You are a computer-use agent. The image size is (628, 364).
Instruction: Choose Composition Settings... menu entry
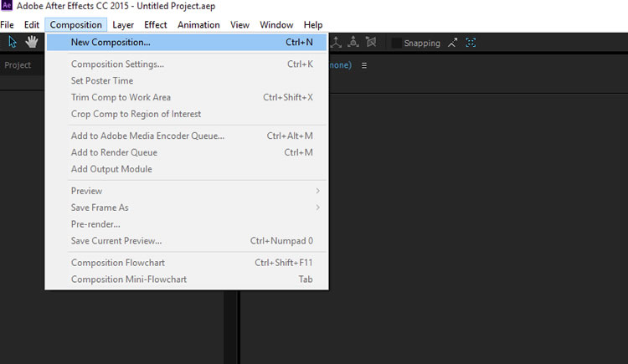(x=187, y=64)
